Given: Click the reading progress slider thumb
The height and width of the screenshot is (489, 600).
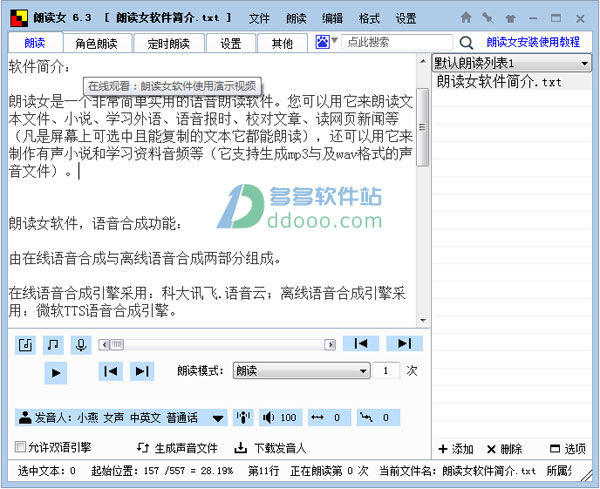Looking at the screenshot, I should (x=117, y=345).
